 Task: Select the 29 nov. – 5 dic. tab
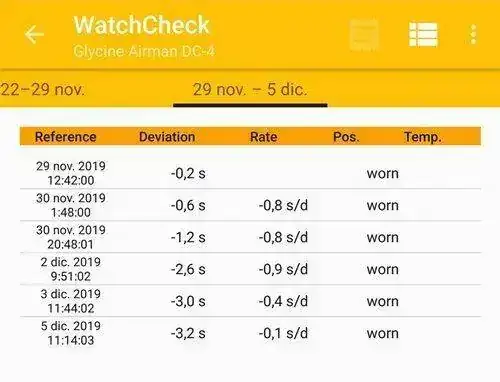click(x=250, y=90)
